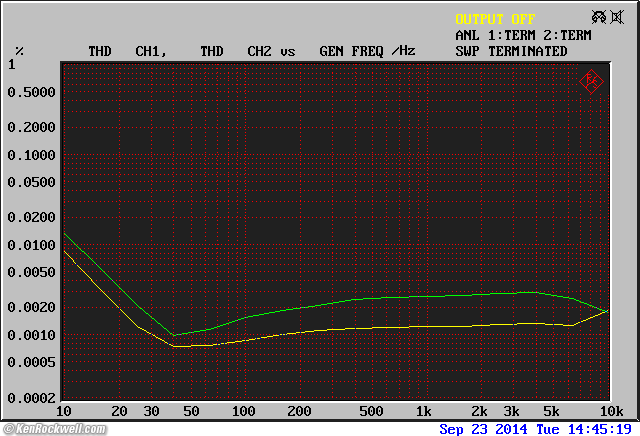Click the 2k frequency axis label
This screenshot has height=436, width=640.
pos(479,411)
